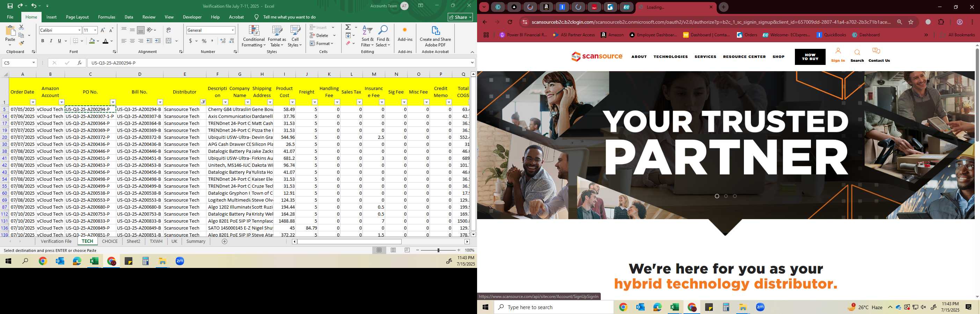Image resolution: width=980 pixels, height=314 pixels.
Task: Click the Windows 'Type here to search' box
Action: click(554, 307)
